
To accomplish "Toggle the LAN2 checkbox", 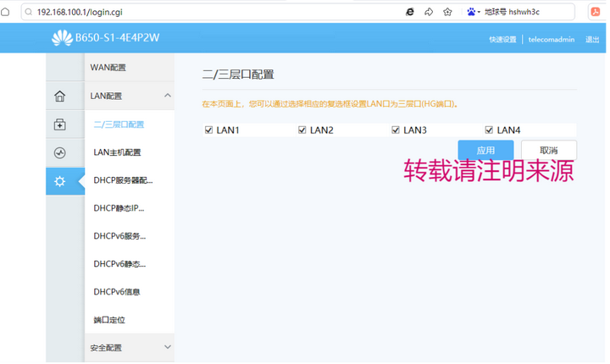I will [302, 130].
